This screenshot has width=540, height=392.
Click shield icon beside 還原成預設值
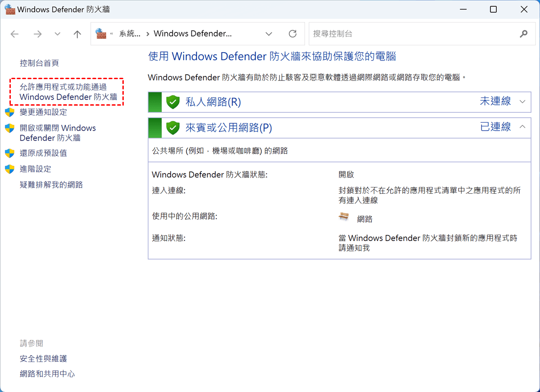pyautogui.click(x=9, y=153)
